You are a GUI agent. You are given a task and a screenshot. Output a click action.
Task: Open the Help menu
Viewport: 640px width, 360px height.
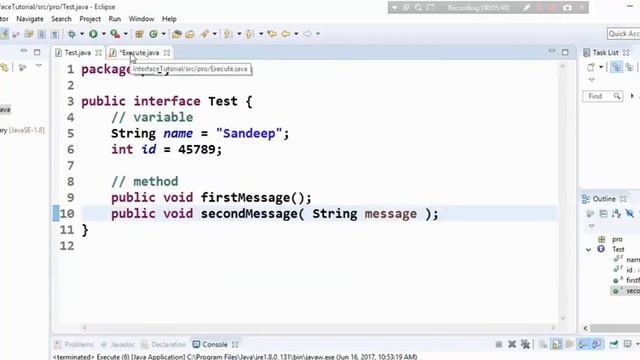[x=169, y=19]
